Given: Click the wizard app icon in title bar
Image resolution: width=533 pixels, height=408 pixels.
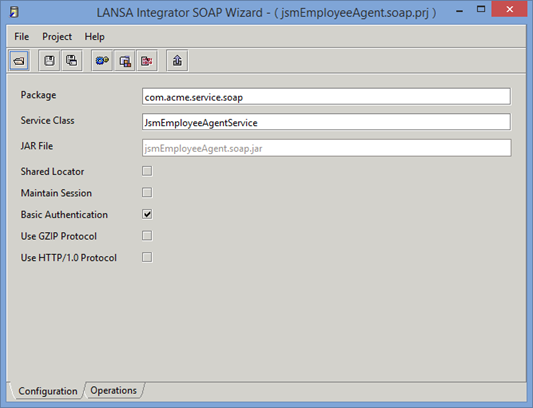Looking at the screenshot, I should pyautogui.click(x=14, y=12).
